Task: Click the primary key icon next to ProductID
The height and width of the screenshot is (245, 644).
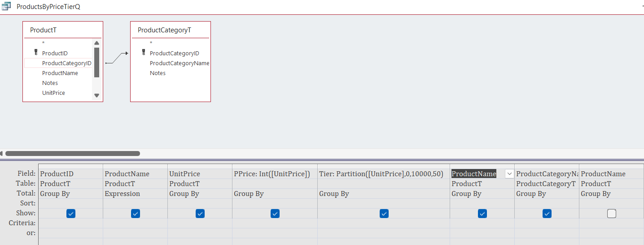Action: [36, 53]
